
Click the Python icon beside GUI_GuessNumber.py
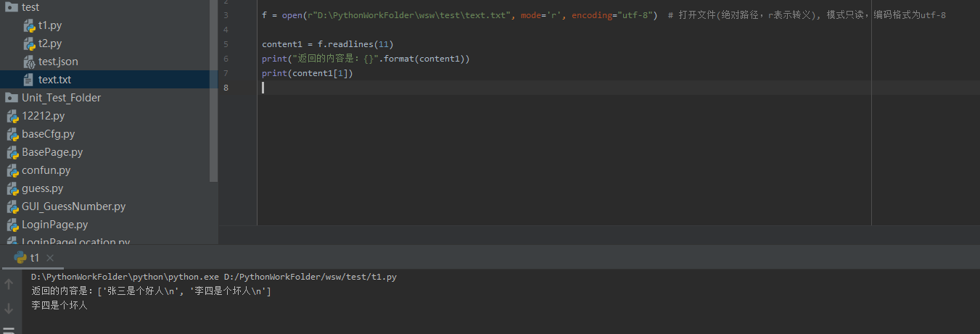pyautogui.click(x=12, y=206)
